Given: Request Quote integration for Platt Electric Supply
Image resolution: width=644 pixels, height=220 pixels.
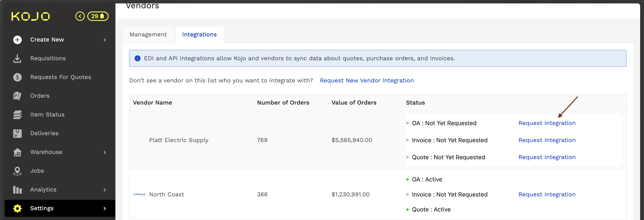Looking at the screenshot, I should (547, 157).
